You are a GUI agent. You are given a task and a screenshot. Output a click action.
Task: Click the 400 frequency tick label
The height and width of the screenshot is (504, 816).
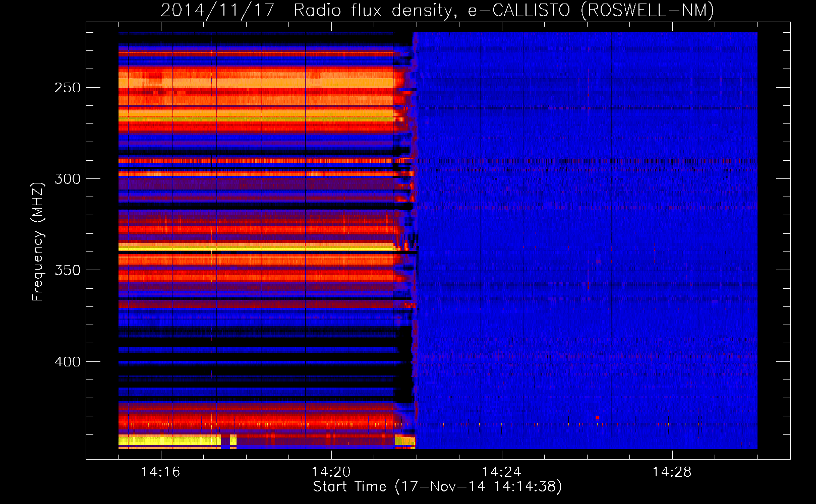tap(68, 362)
